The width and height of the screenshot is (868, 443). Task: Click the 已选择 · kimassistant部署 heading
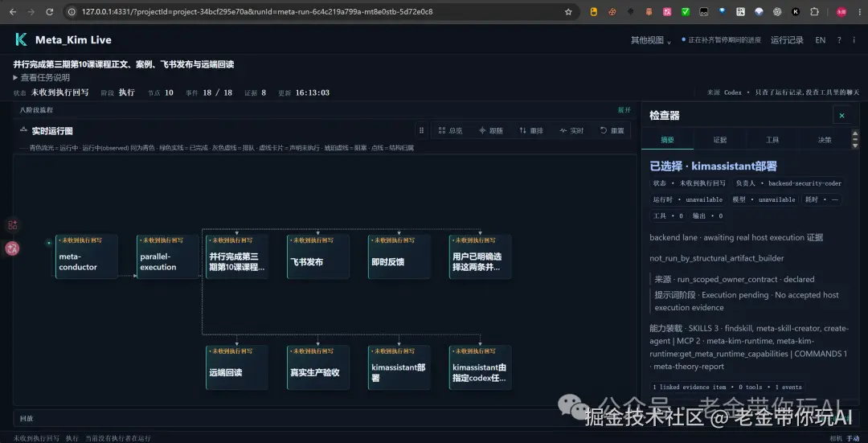point(713,166)
